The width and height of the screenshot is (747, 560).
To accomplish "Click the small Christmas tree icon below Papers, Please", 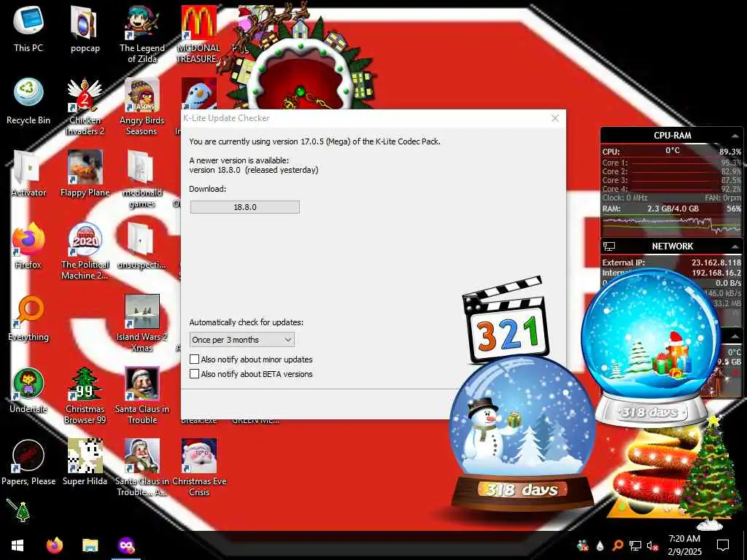I will tap(18, 510).
